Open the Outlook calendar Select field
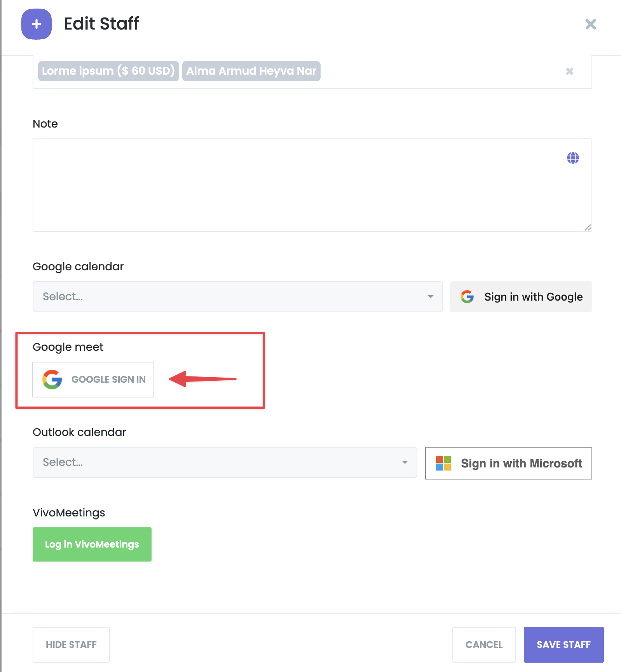This screenshot has width=621, height=672. click(225, 462)
